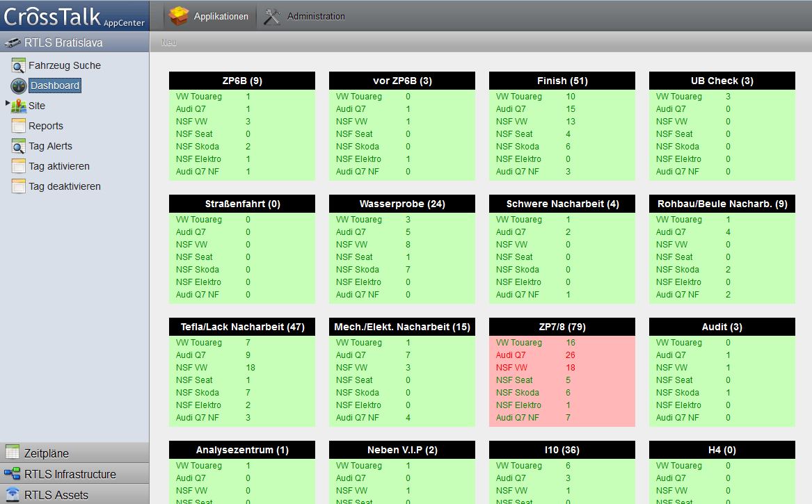Click the Zeitpläne calendar icon

coord(12,453)
